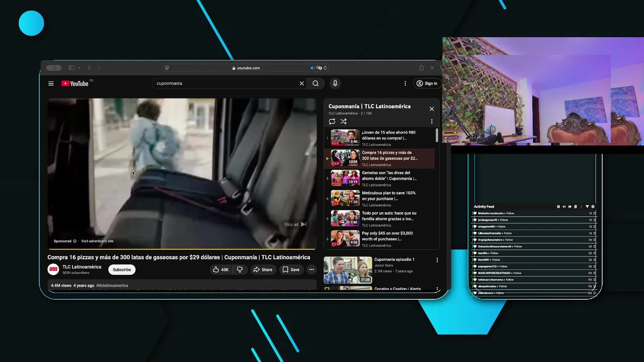Show Safari sidebar panel
The width and height of the screenshot is (644, 362).
71,68
